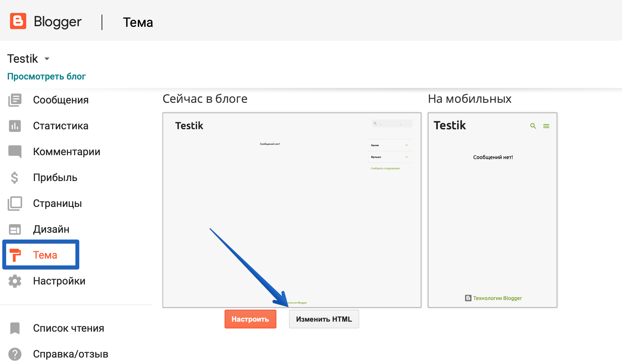Image resolution: width=622 pixels, height=364 pixels.
Task: Click the На мобильных heading
Action: tap(470, 99)
